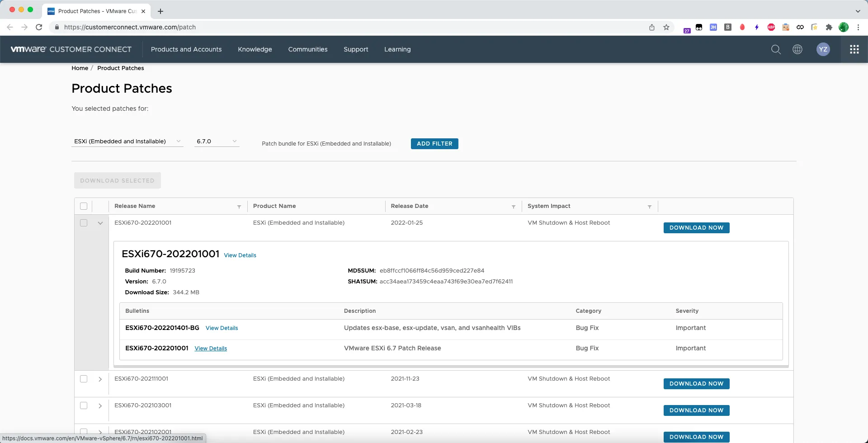Click the site lock icon in address bar

pos(57,27)
